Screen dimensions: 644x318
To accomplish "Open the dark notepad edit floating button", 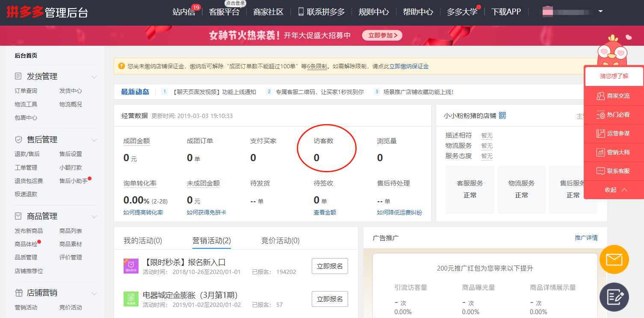I will [x=614, y=297].
